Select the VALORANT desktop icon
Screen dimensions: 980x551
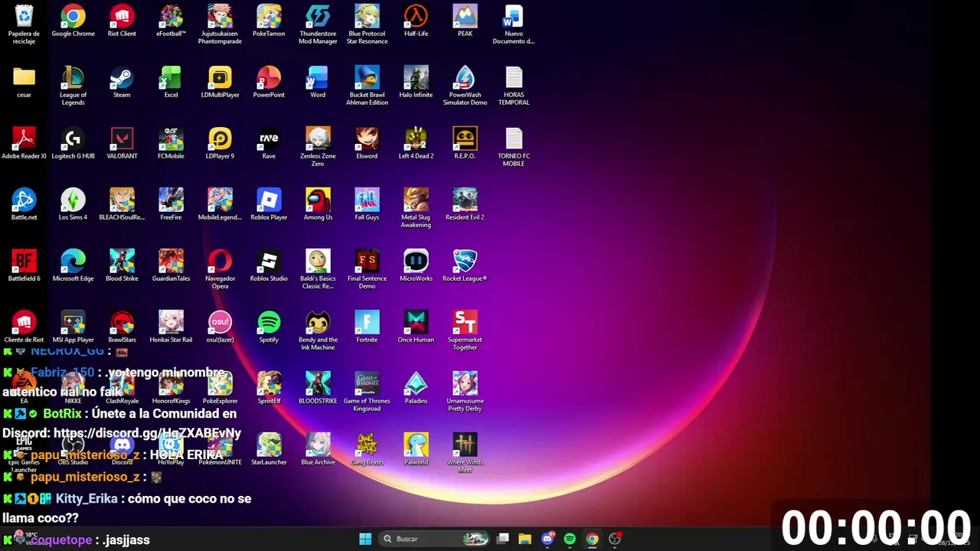(x=122, y=144)
